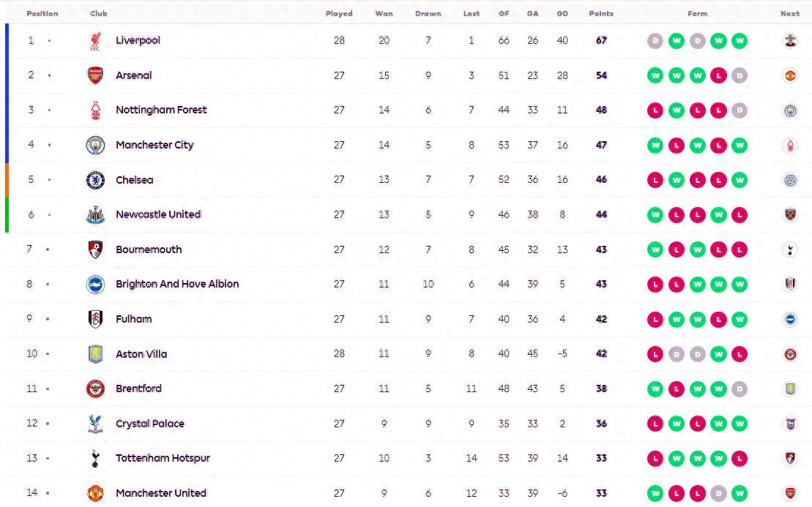Viewport: 812px width, 507px height.
Task: Select the Brighton And Hove Albion name
Action: tap(177, 284)
